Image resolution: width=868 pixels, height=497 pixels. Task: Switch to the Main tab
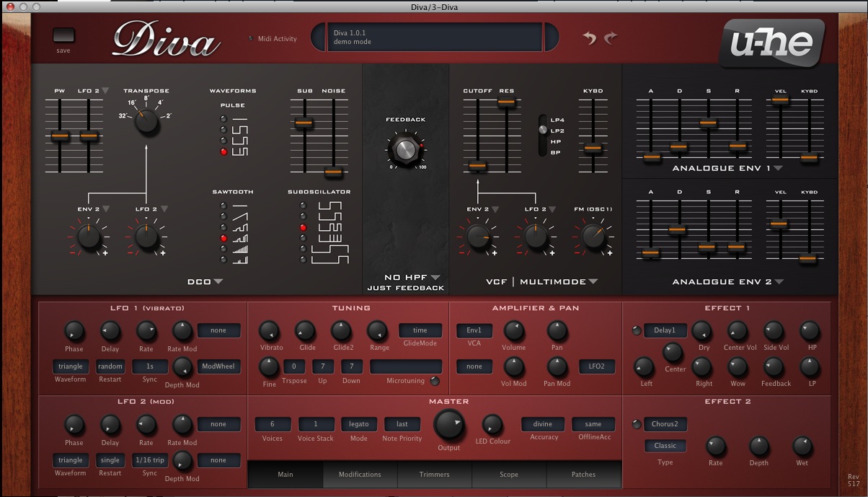[285, 475]
